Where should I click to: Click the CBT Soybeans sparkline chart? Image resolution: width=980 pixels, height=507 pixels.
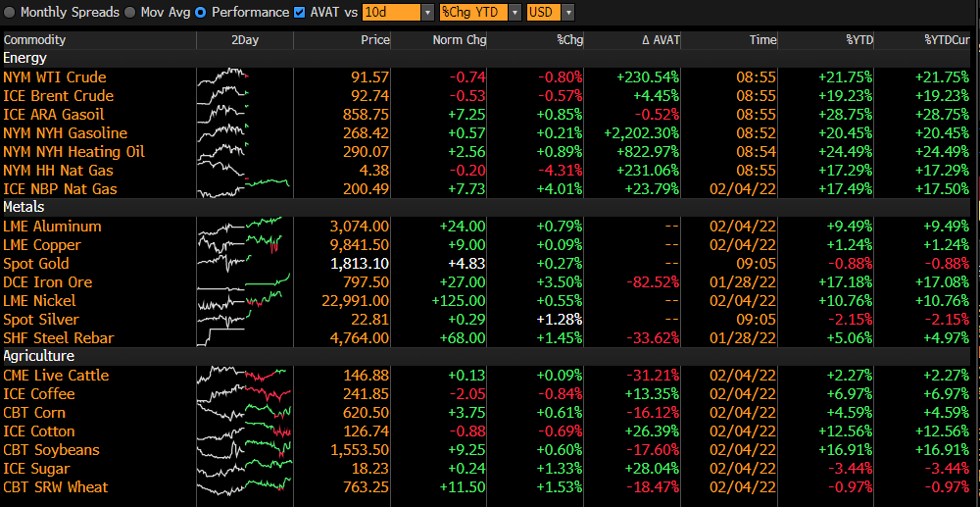point(244,450)
